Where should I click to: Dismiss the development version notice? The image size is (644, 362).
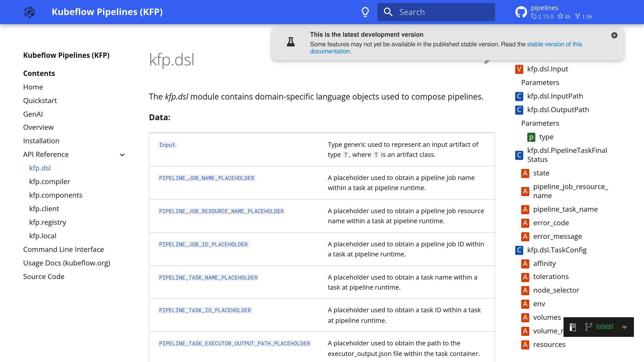[614, 35]
